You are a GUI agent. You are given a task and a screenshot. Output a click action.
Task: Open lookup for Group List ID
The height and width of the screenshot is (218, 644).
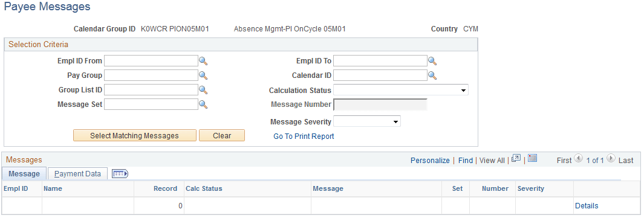[203, 90]
